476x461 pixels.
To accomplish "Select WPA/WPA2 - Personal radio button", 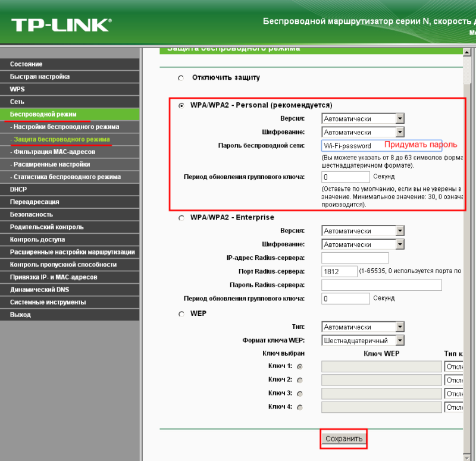I will point(181,106).
